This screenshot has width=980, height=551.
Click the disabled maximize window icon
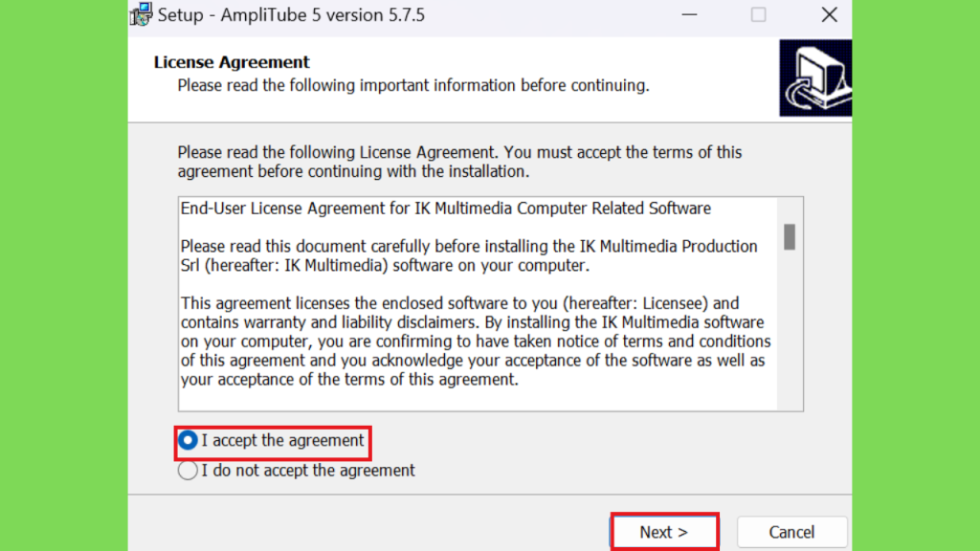pos(758,14)
